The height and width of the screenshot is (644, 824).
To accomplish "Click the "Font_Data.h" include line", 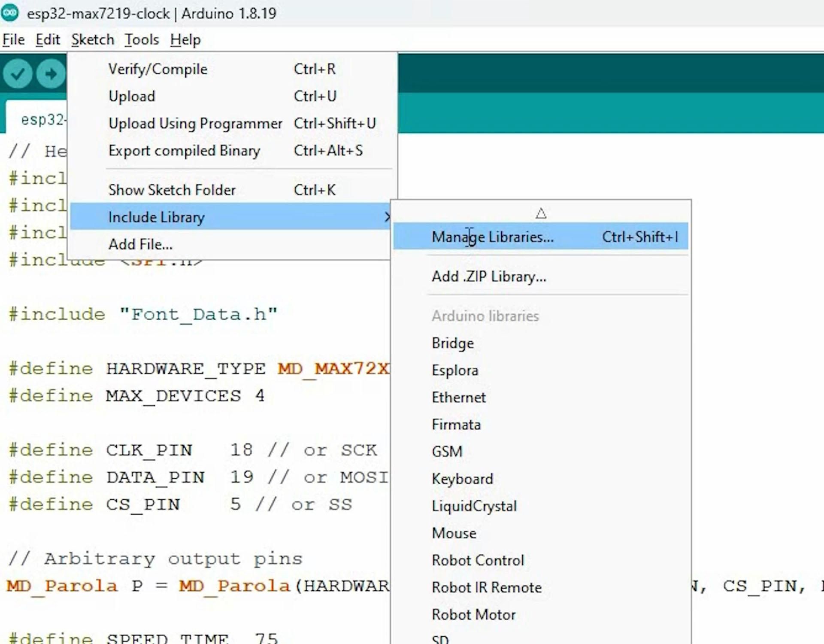I will [143, 314].
